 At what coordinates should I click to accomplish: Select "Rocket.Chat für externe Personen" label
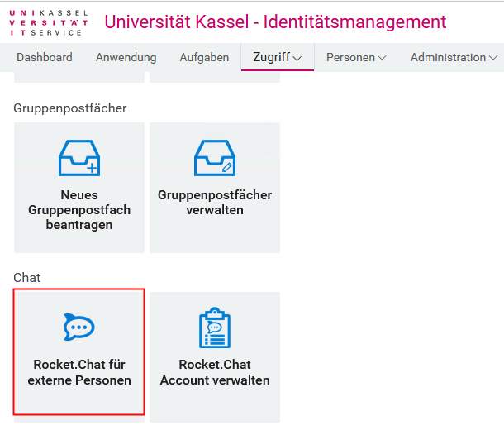(x=79, y=372)
